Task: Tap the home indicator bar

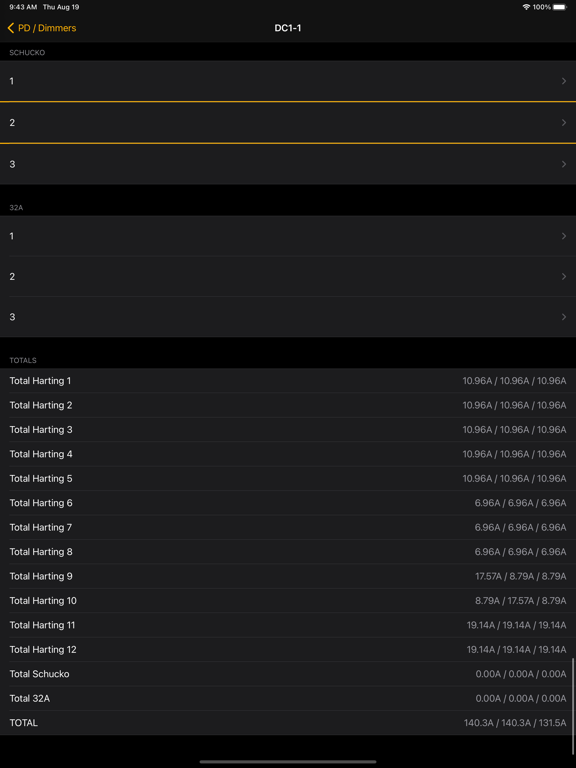Action: 288,762
